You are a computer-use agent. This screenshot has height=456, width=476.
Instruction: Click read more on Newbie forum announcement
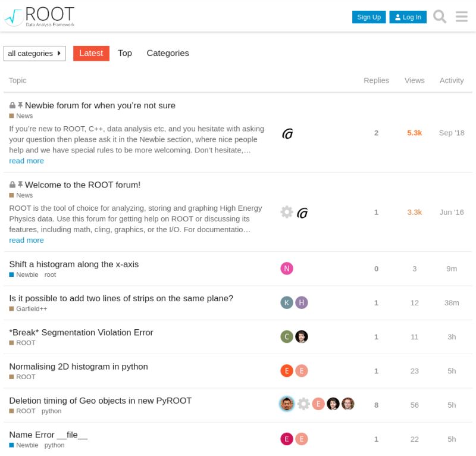point(26,161)
